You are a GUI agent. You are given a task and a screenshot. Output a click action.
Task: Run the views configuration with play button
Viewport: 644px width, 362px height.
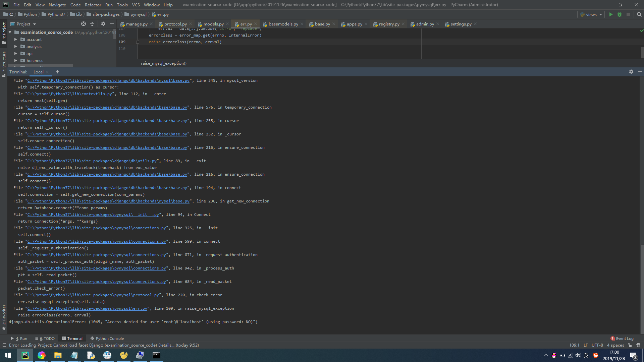pos(611,14)
